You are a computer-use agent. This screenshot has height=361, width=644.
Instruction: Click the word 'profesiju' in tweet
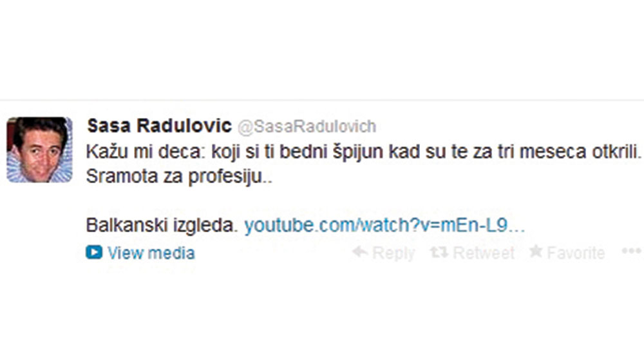point(225,177)
